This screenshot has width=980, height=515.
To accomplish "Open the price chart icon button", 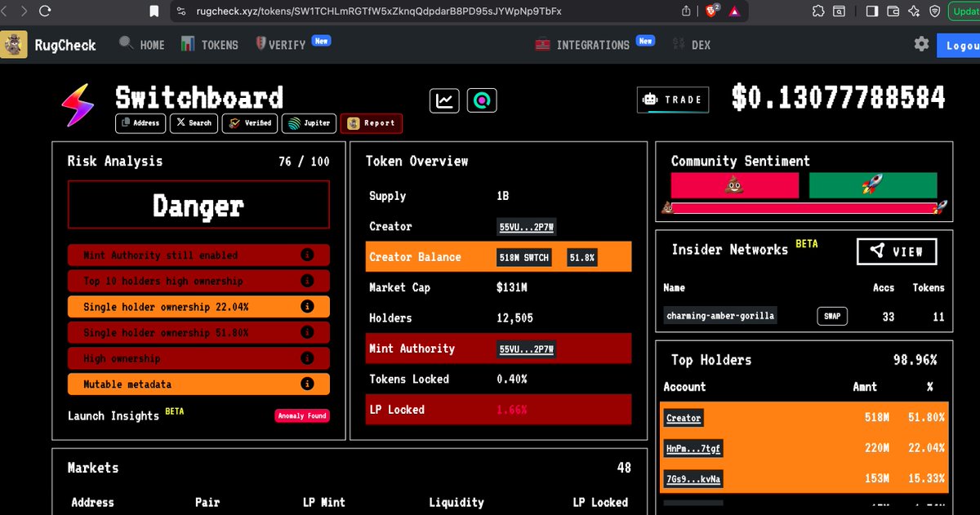I will point(444,101).
